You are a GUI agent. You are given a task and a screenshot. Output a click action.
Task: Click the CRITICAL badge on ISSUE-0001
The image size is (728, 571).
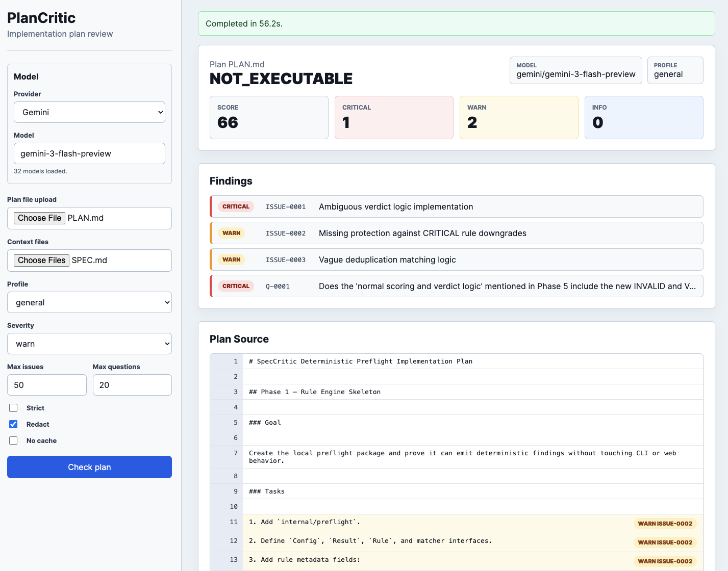pyautogui.click(x=236, y=206)
